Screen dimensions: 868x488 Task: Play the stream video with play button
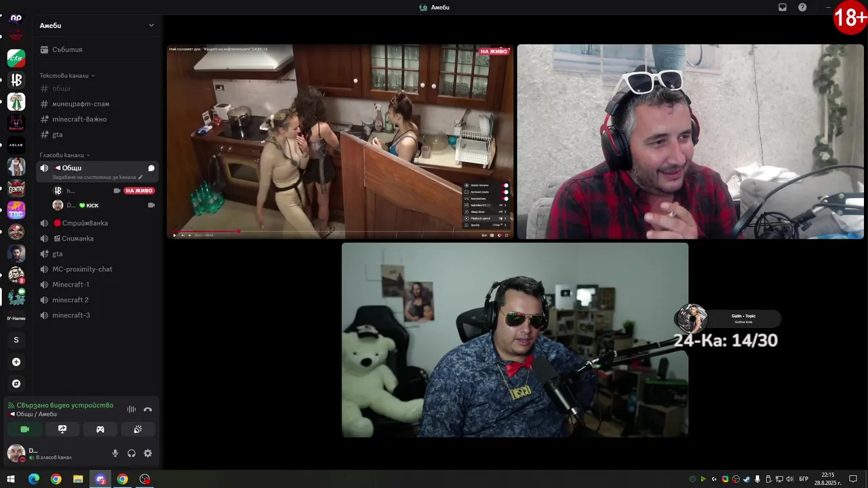[x=174, y=235]
